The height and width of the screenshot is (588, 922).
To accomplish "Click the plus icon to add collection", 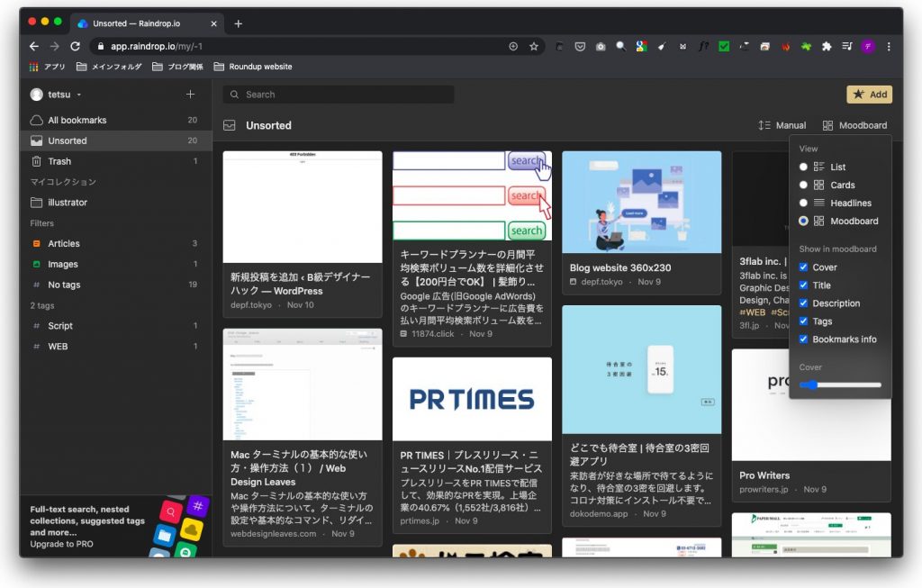I will click(191, 94).
